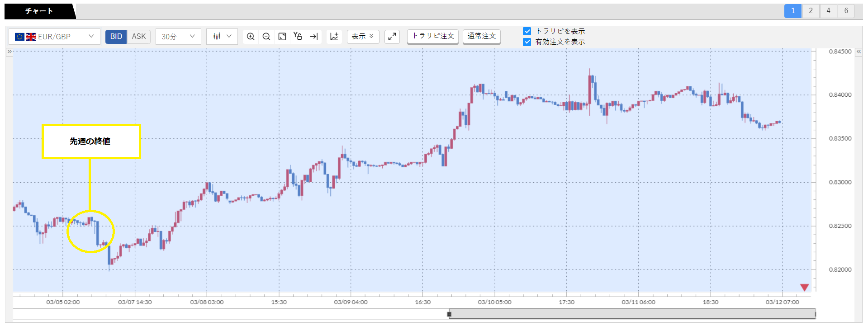Collapse right price panel double-arrow
Viewport: 868px width, 326px height.
[x=859, y=52]
